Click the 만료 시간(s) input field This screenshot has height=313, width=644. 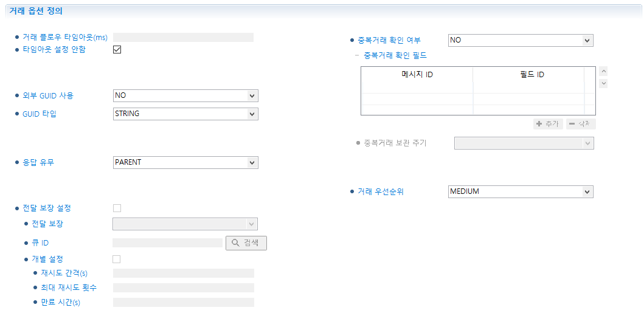point(183,302)
